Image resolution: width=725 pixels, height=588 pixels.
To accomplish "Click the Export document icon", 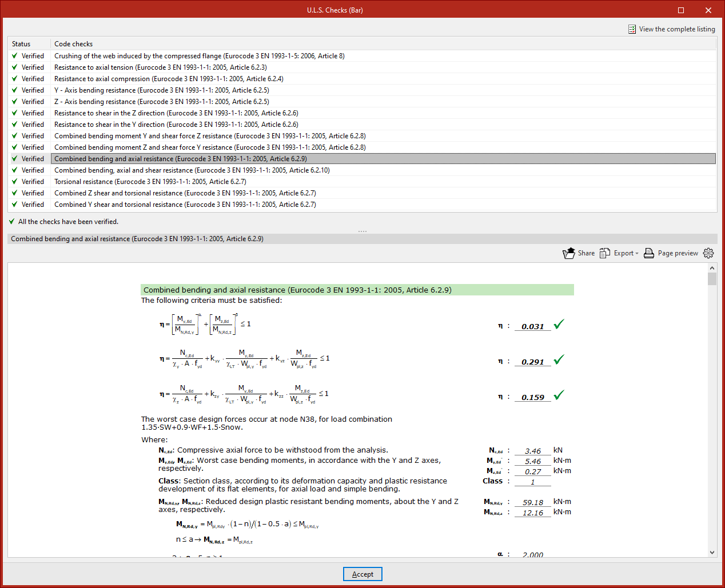I will click(x=605, y=253).
